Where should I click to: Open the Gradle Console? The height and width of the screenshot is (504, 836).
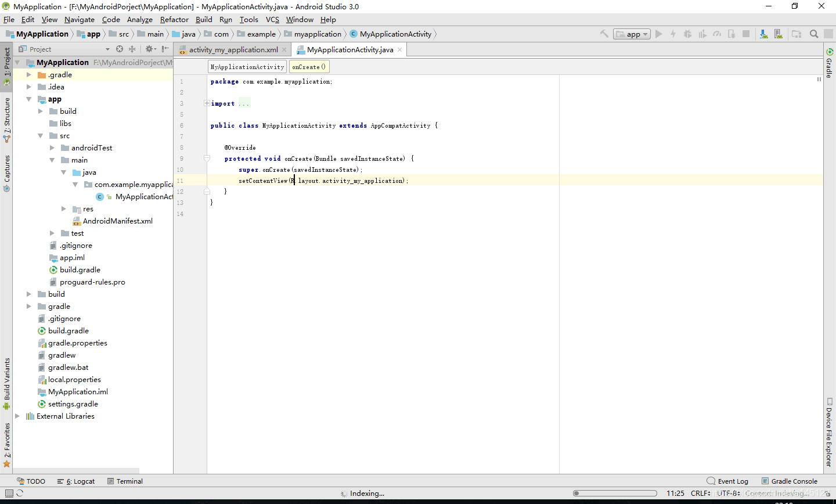(790, 481)
